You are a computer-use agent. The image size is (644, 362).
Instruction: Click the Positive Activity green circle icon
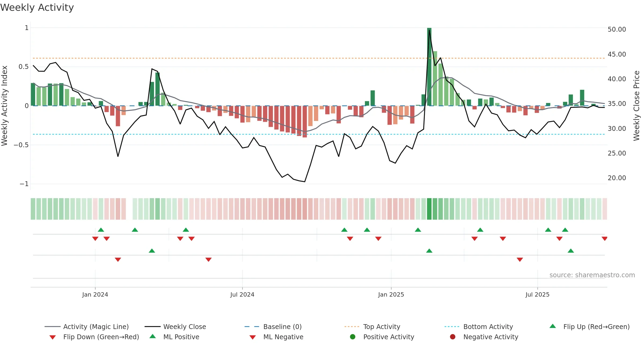[x=353, y=337]
